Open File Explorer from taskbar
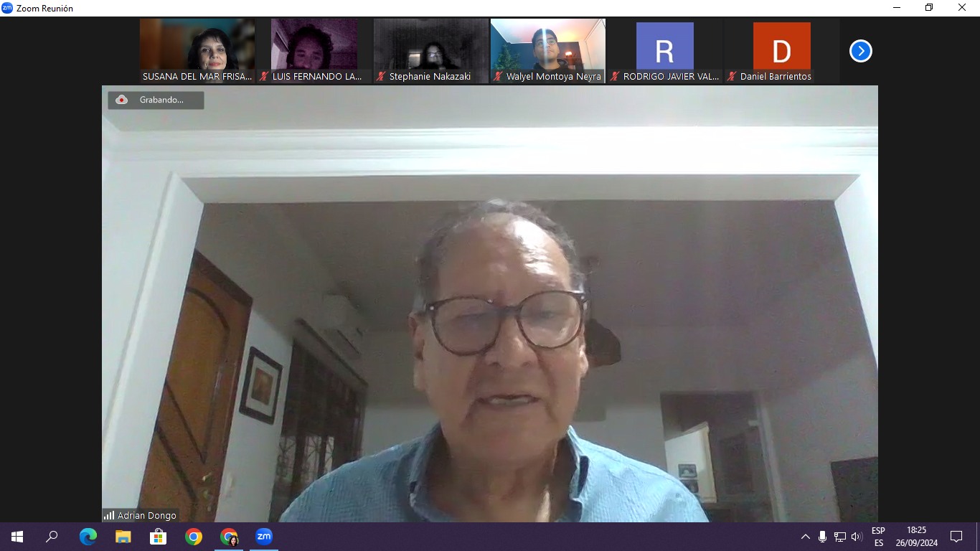Screen dimensions: 980x551 123,537
